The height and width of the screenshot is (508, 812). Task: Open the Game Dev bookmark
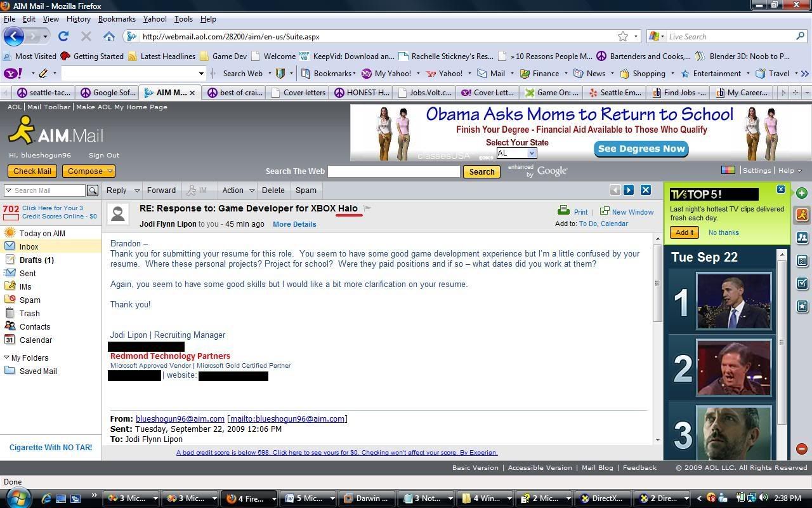tap(223, 56)
